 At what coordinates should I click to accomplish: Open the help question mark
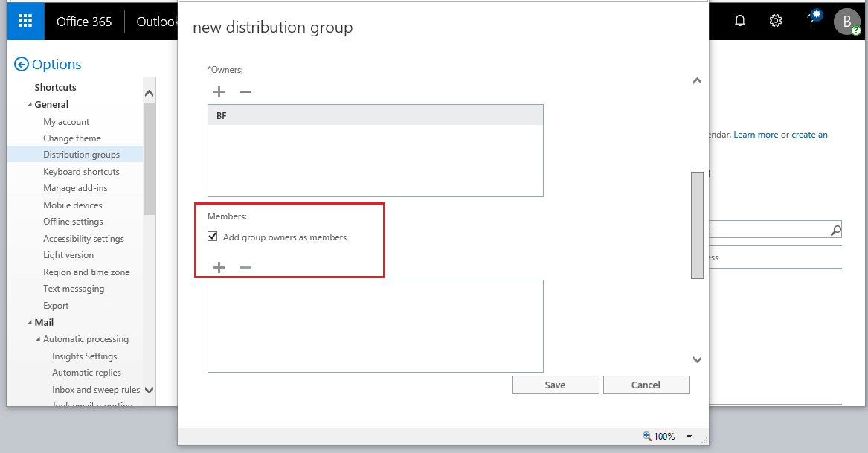811,21
